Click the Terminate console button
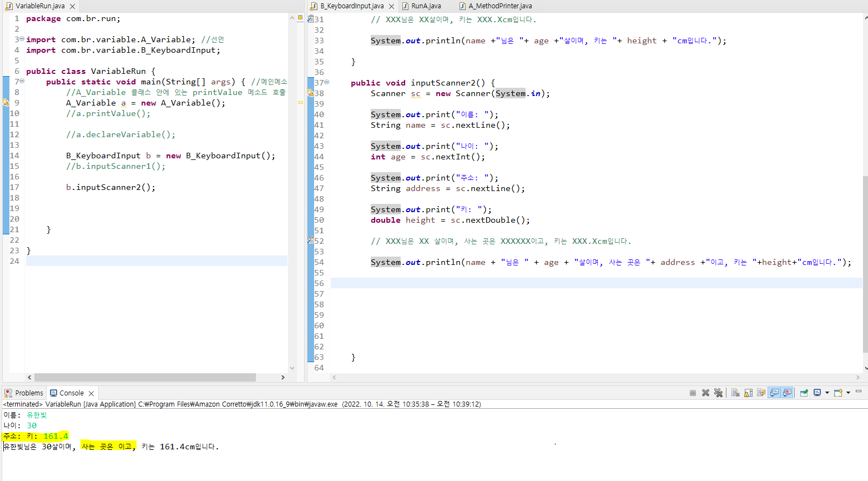The height and width of the screenshot is (481, 868). point(693,393)
